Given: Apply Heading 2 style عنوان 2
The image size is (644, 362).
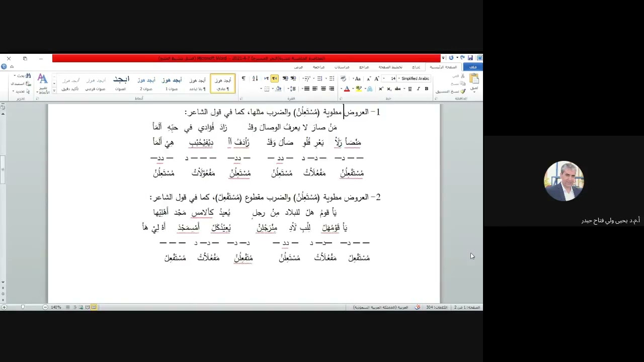Looking at the screenshot, I should click(146, 83).
